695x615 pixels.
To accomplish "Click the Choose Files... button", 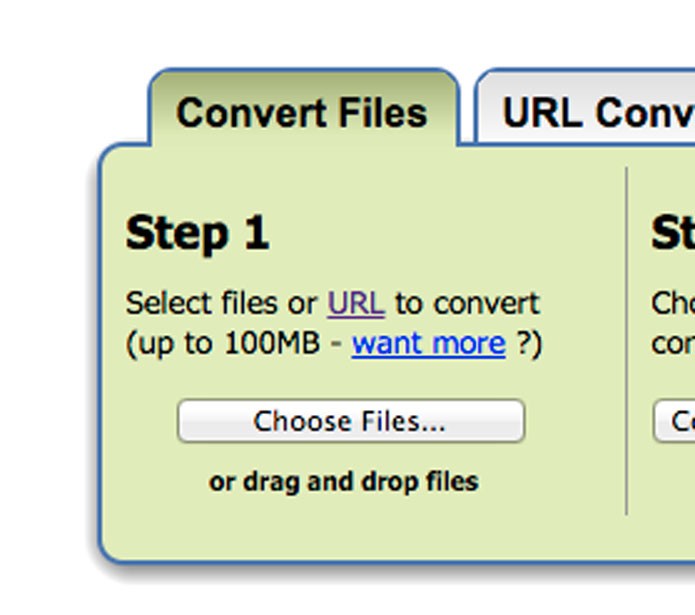I will pos(351,421).
